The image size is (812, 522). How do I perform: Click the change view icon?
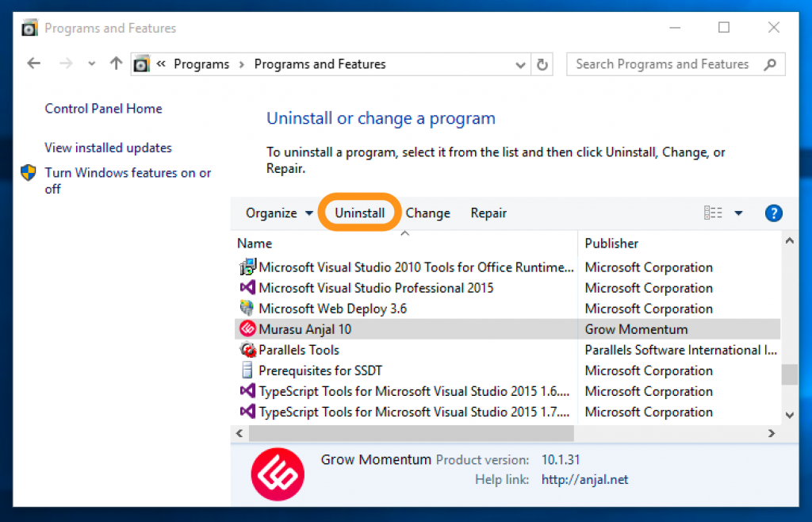pos(713,213)
